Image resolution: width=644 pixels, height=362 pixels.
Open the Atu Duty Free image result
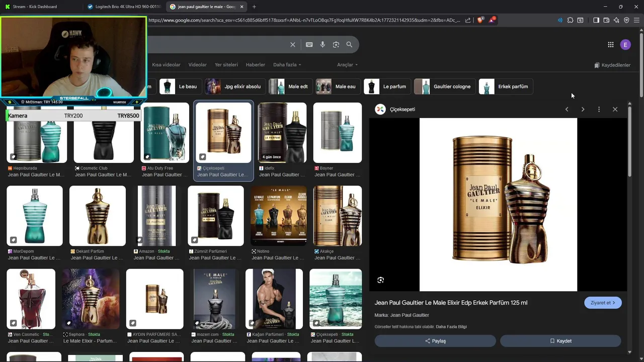click(x=166, y=133)
